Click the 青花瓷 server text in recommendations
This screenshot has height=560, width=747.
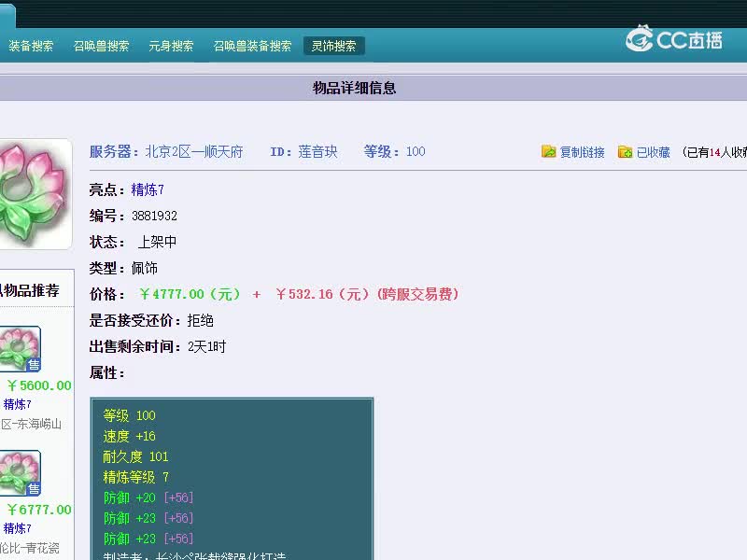[x=42, y=548]
